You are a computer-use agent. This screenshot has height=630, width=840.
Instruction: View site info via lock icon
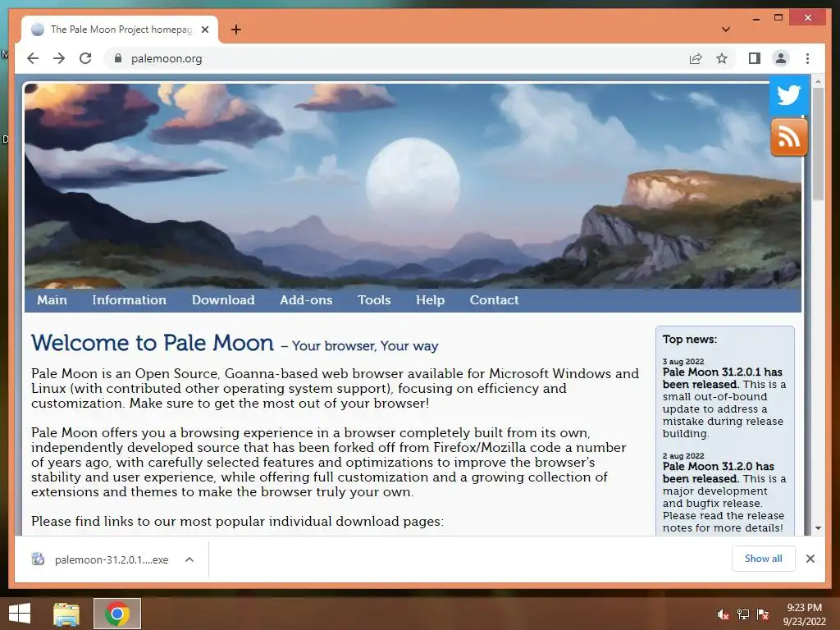(118, 58)
